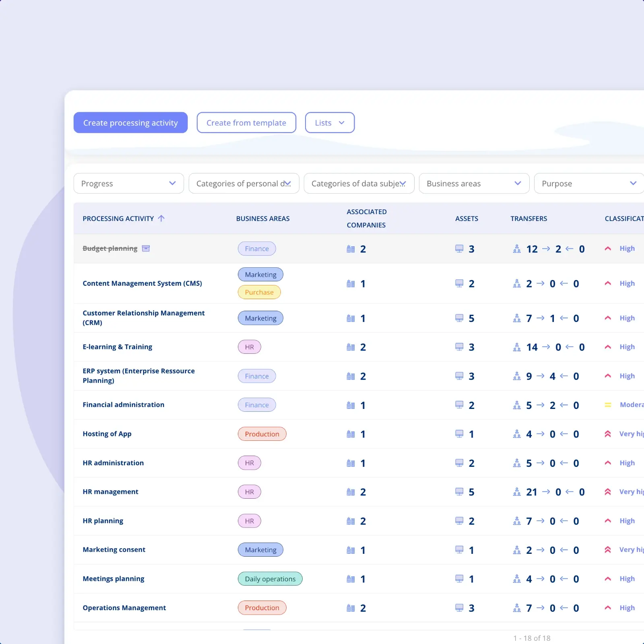Click archive icon next to Budget planning
This screenshot has width=644, height=644.
tap(146, 248)
